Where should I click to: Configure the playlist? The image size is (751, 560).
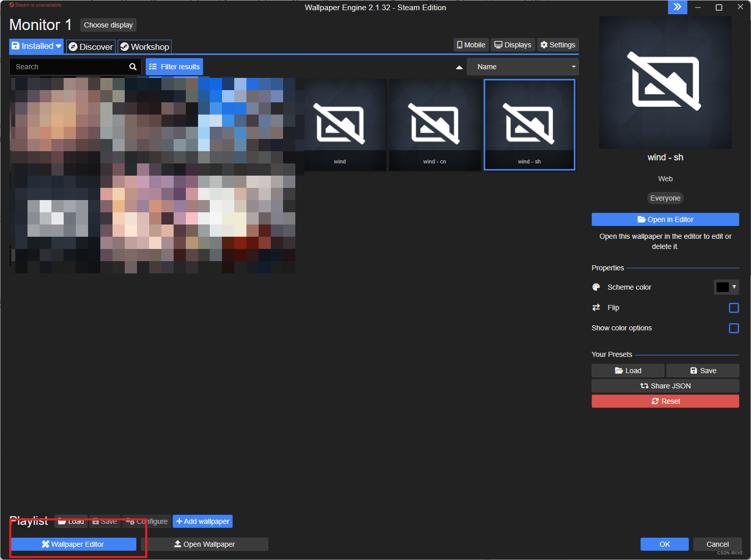coord(147,521)
